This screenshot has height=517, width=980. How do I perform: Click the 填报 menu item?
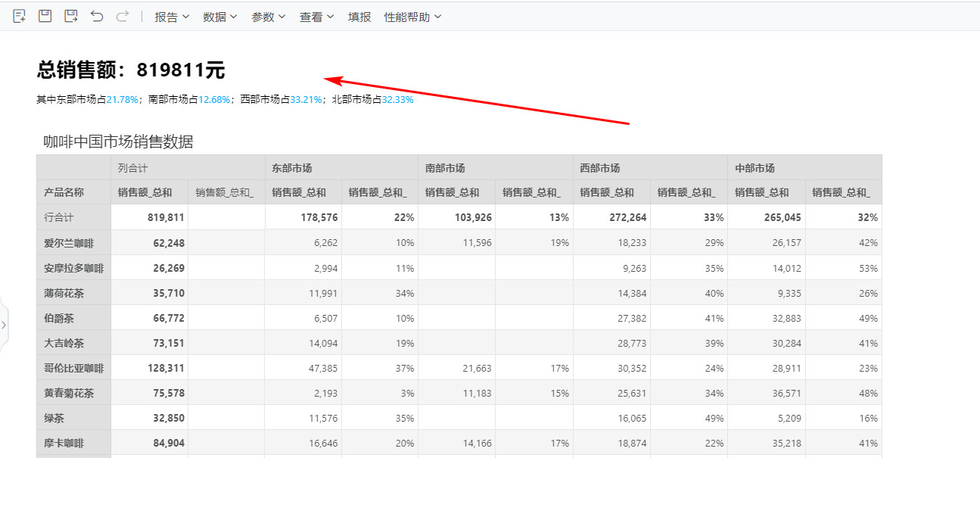pyautogui.click(x=359, y=17)
